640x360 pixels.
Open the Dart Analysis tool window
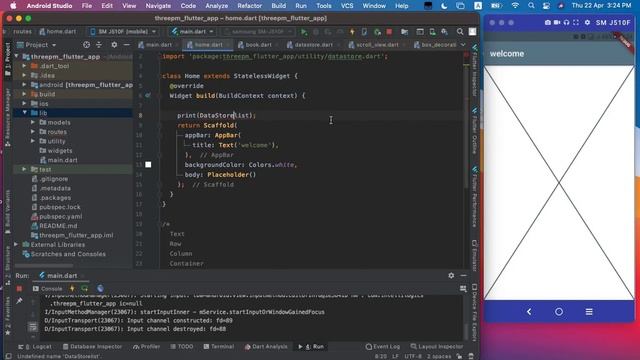266,347
